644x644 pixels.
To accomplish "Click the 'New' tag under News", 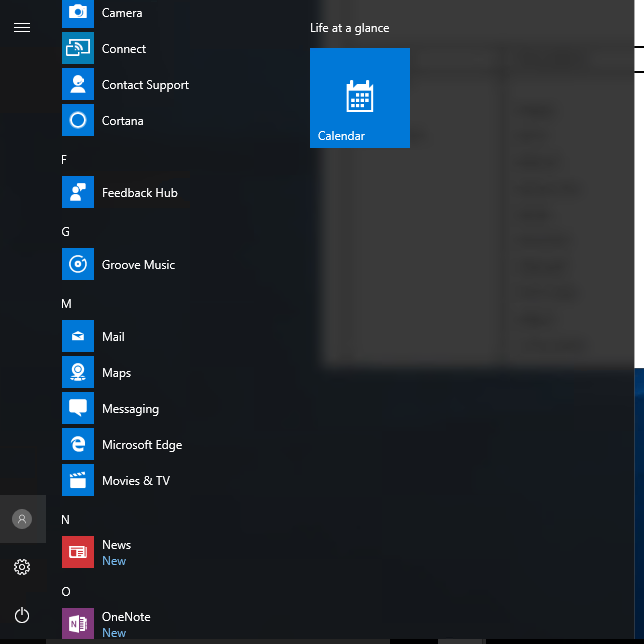I will coord(114,561).
